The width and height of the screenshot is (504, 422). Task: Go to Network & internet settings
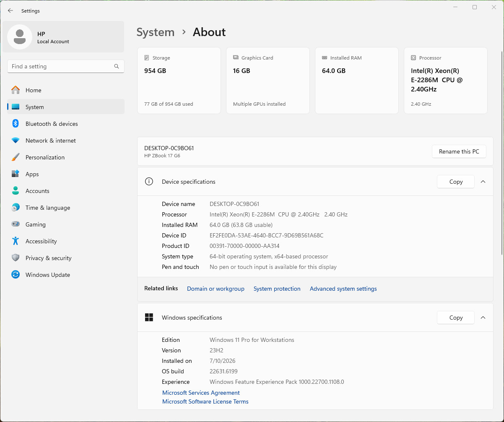point(66,141)
